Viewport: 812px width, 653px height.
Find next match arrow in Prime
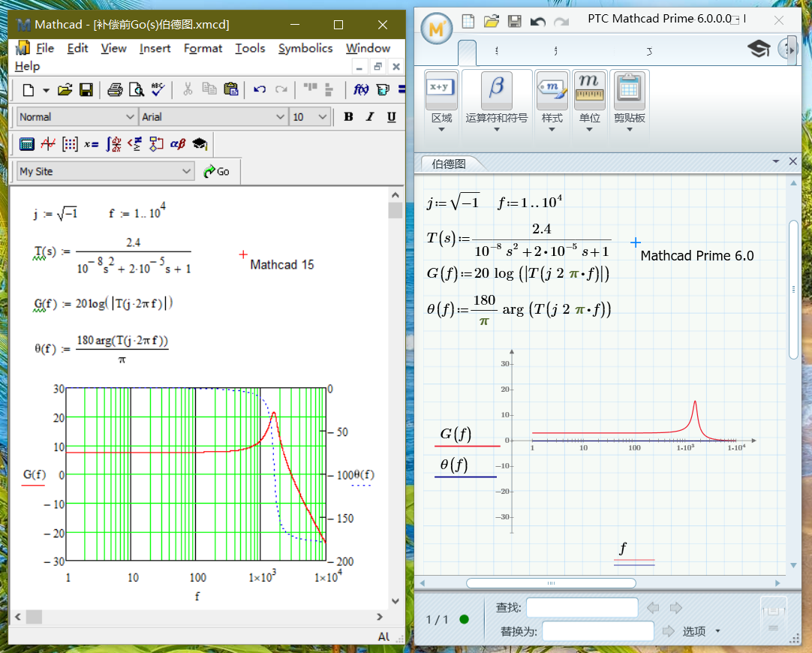click(676, 608)
